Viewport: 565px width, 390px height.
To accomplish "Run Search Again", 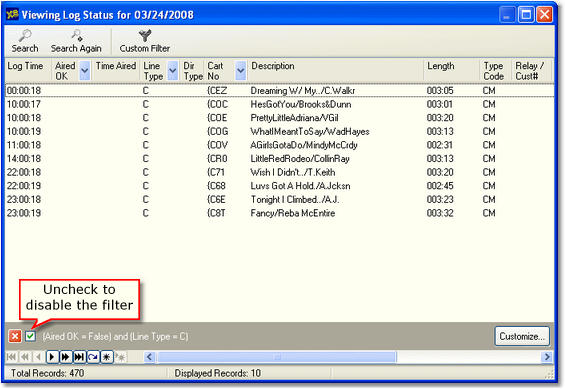I will pos(76,41).
